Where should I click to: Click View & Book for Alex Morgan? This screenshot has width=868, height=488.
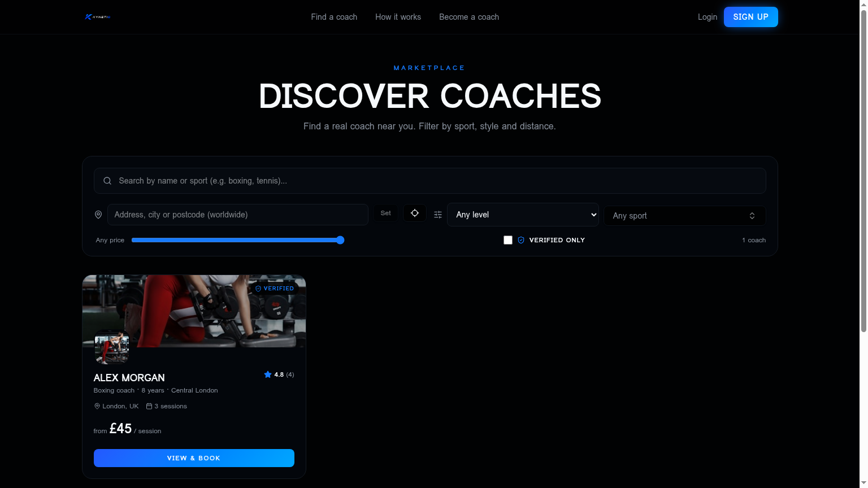(x=194, y=458)
